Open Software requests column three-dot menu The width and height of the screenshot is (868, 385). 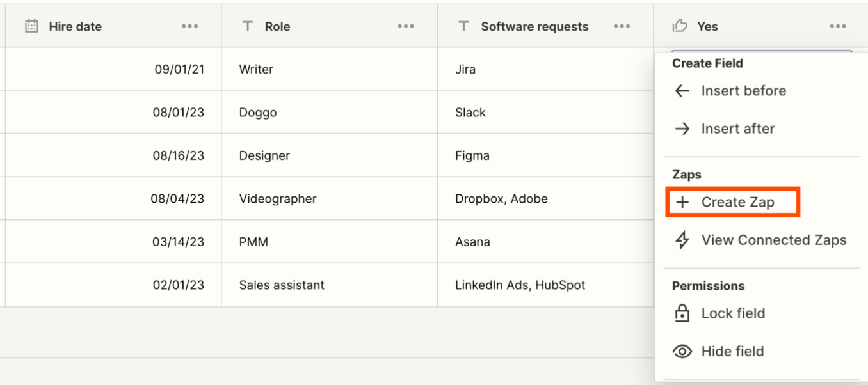click(622, 26)
